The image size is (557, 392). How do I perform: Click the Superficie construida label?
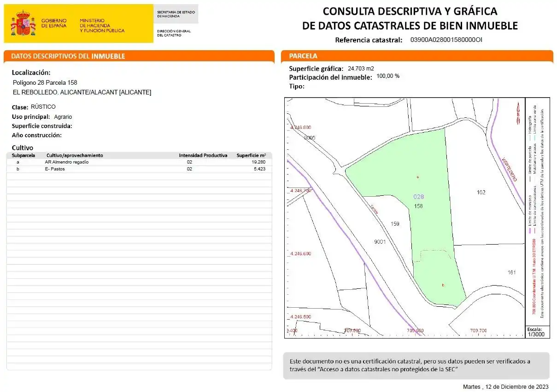click(42, 126)
